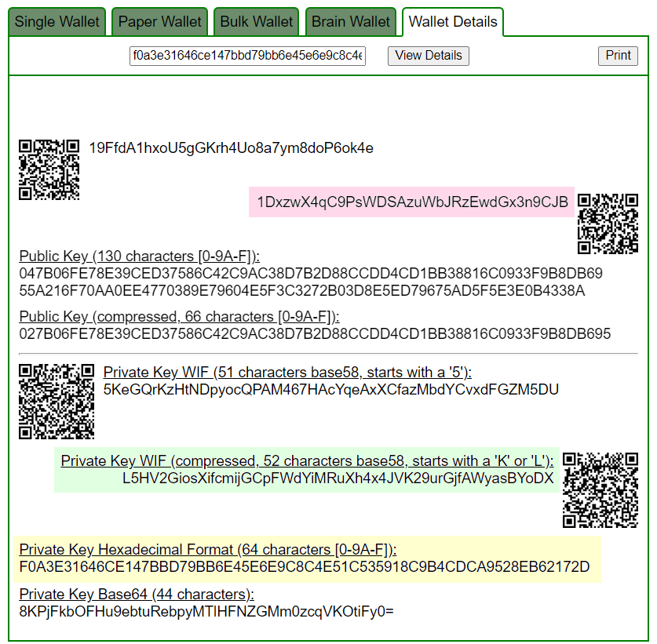Open the Single Wallet tab
Image resolution: width=657 pixels, height=644 pixels.
(x=57, y=22)
